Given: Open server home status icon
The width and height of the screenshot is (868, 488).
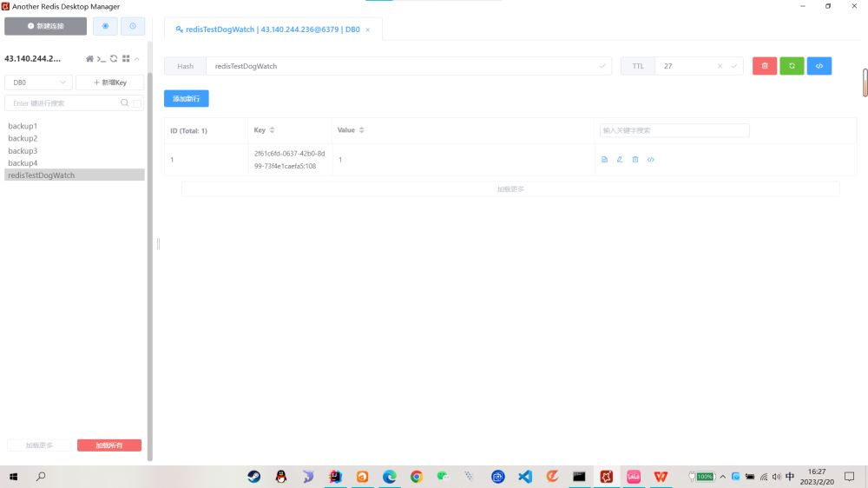Looking at the screenshot, I should pyautogui.click(x=89, y=59).
